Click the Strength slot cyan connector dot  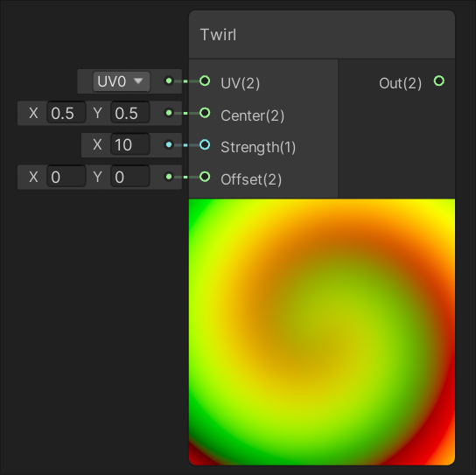coord(169,145)
